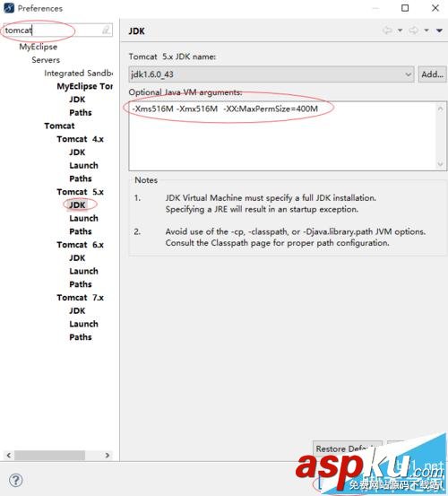Select the Tomcat 5.x tree node
The height and width of the screenshot is (496, 448).
click(x=81, y=192)
